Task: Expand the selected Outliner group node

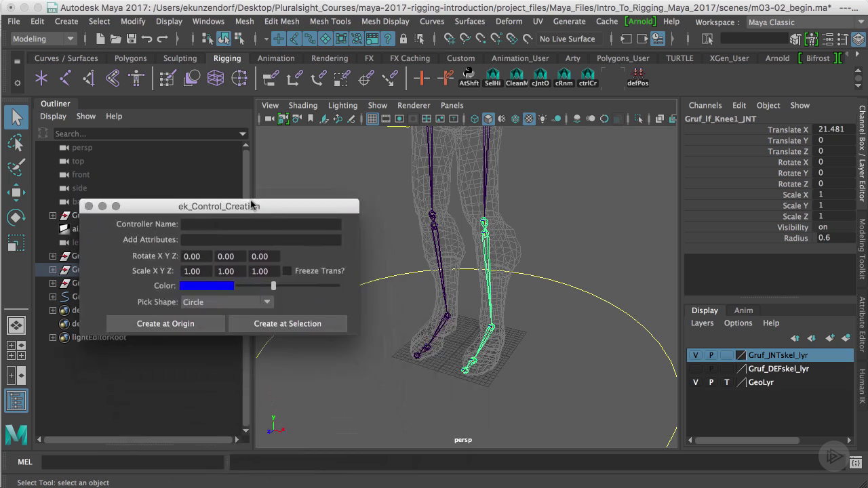Action: (x=53, y=269)
